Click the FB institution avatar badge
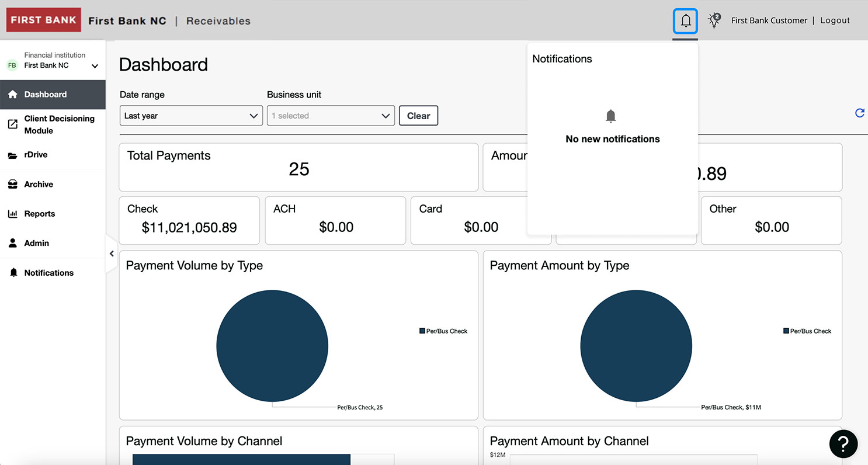Image resolution: width=868 pixels, height=465 pixels. [x=12, y=65]
